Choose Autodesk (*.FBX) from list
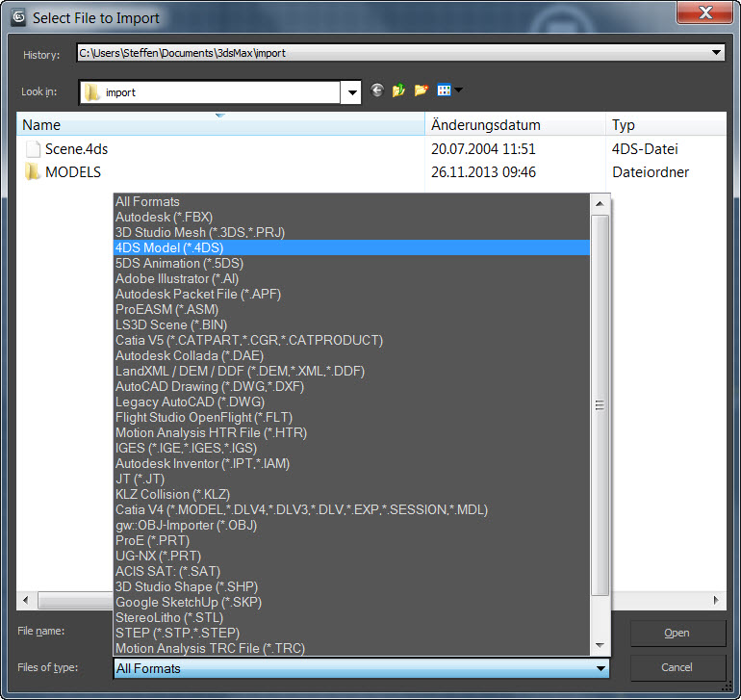This screenshot has width=741, height=700. pyautogui.click(x=162, y=217)
